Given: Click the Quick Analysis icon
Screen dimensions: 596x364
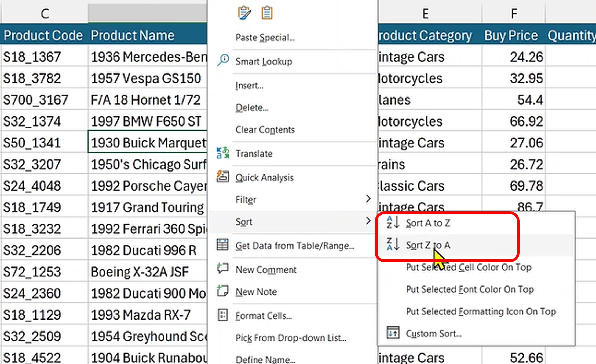Looking at the screenshot, I should pyautogui.click(x=222, y=177).
